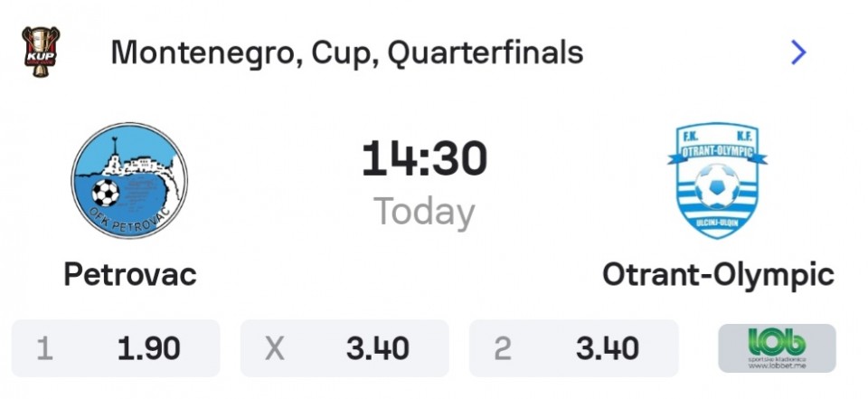This screenshot has width=868, height=399.
Task: Tap the lobbet bookmaker logo
Action: (x=777, y=347)
